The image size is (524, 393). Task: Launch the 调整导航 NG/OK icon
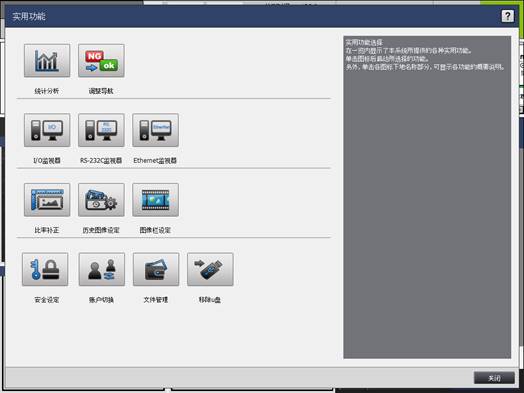[101, 60]
